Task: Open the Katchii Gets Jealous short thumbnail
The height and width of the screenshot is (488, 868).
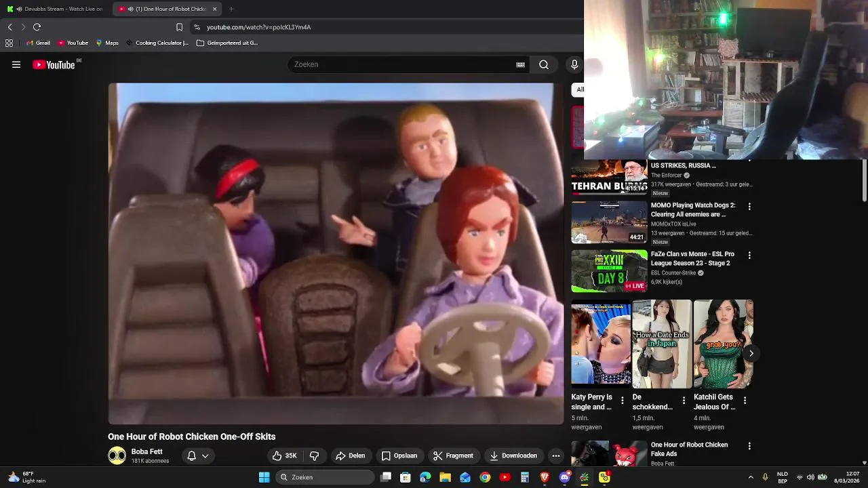Action: [723, 344]
